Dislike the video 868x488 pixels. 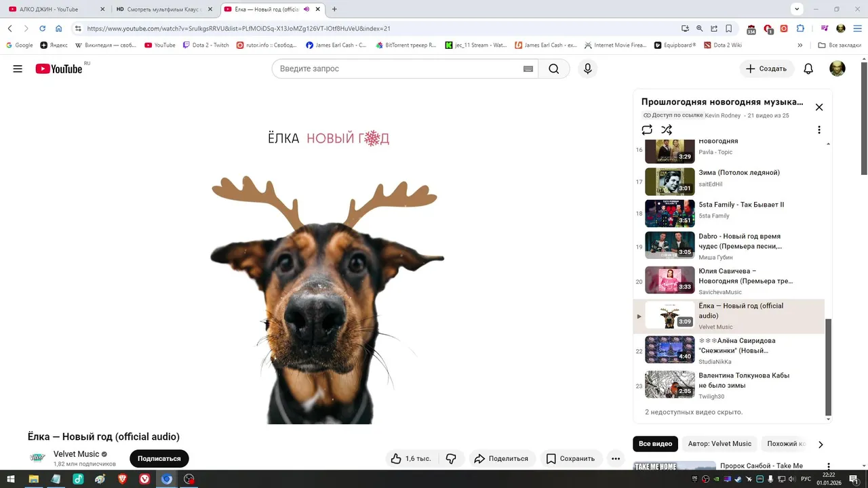pyautogui.click(x=451, y=459)
